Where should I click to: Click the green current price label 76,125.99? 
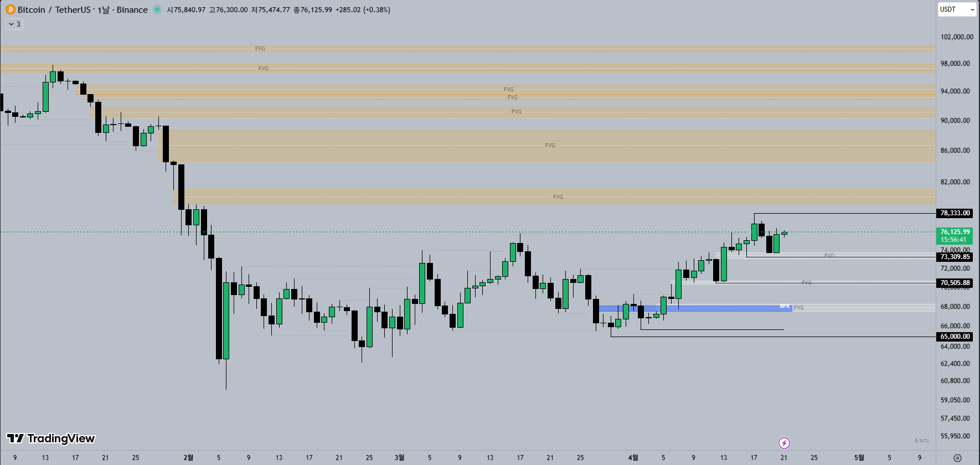tap(955, 236)
